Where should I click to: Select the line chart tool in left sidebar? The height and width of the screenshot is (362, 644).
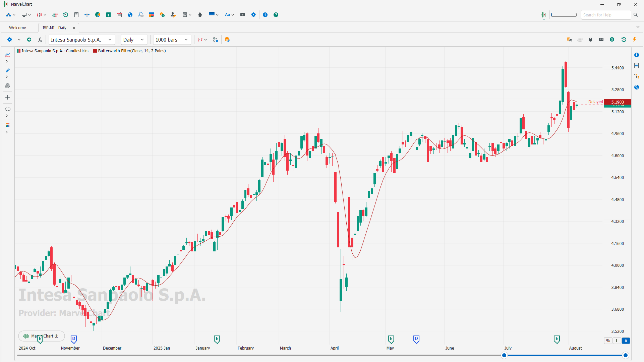pyautogui.click(x=7, y=55)
